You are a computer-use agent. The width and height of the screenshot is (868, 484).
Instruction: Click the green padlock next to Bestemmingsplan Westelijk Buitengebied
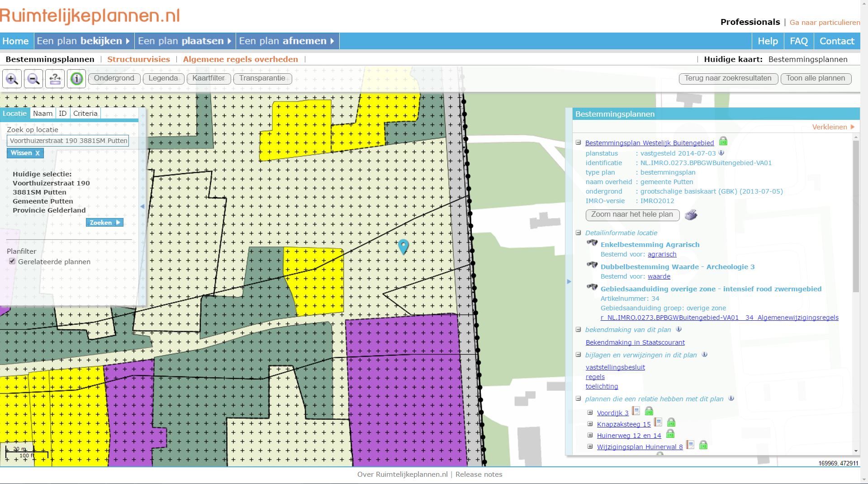(x=723, y=141)
